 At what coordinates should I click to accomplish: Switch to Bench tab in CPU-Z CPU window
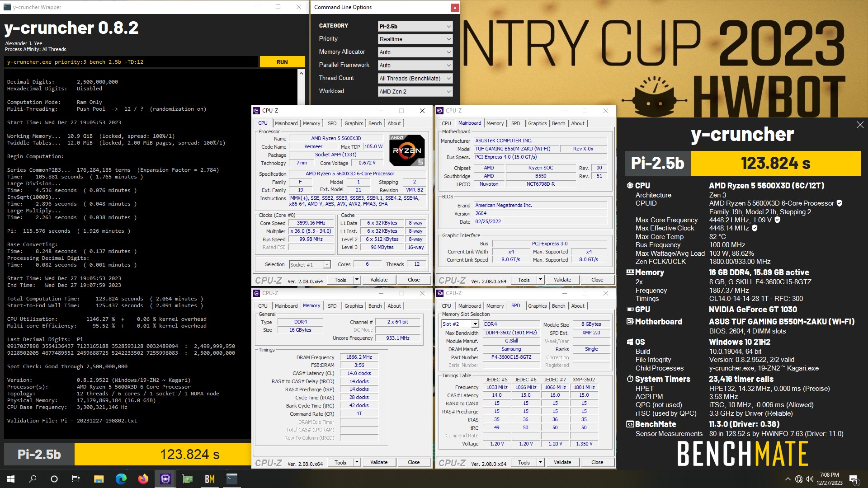click(x=375, y=123)
